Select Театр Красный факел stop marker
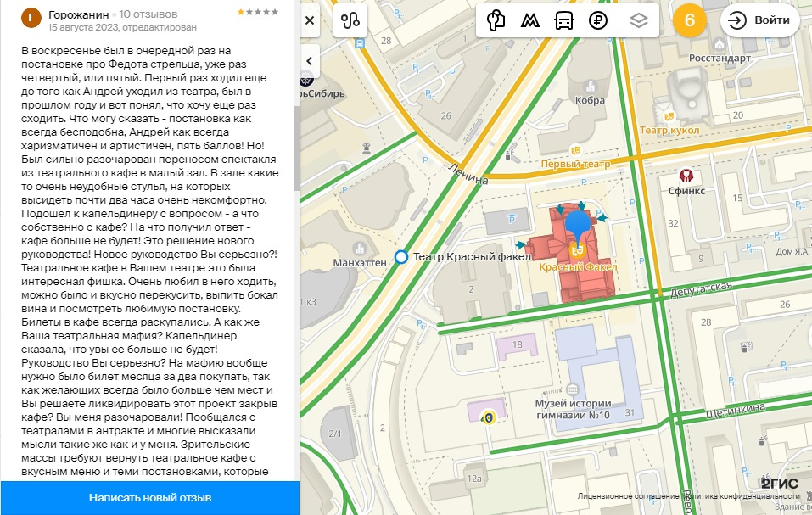The height and width of the screenshot is (515, 812). (x=400, y=257)
